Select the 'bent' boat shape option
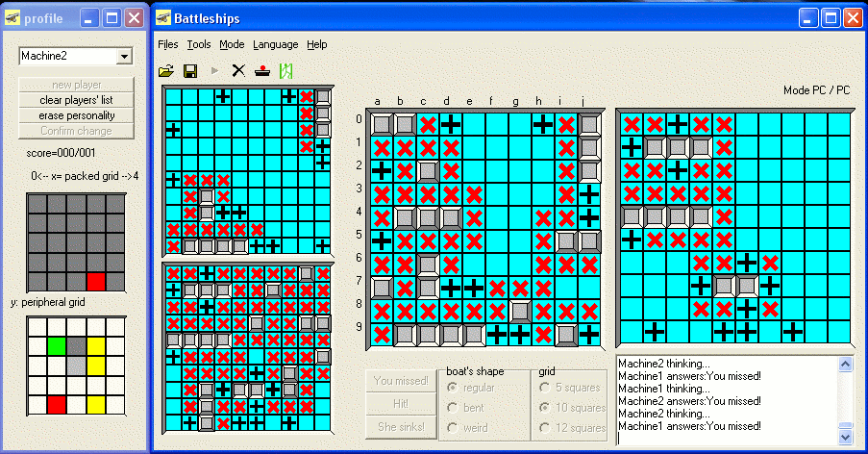Viewport: 868px width, 454px height. [453, 407]
